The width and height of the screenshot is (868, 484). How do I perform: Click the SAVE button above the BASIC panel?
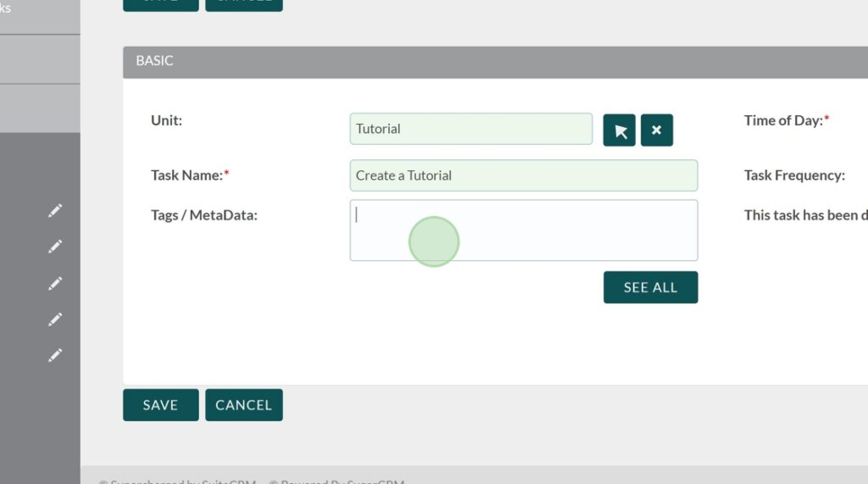pos(160,3)
